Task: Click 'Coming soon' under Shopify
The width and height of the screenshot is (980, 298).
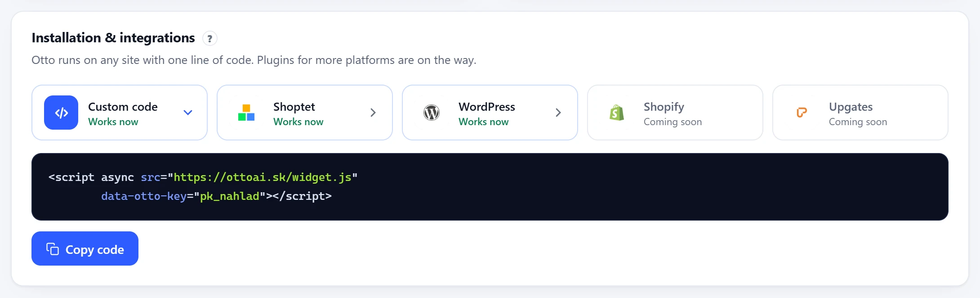Action: pos(673,122)
